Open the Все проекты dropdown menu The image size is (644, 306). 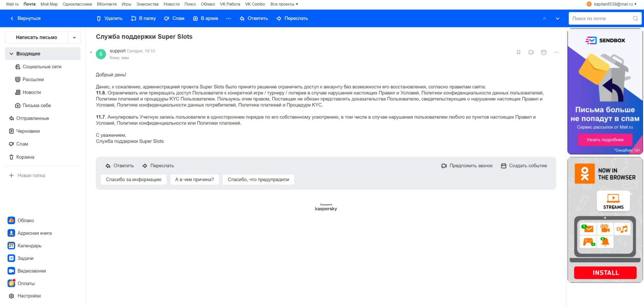(284, 4)
